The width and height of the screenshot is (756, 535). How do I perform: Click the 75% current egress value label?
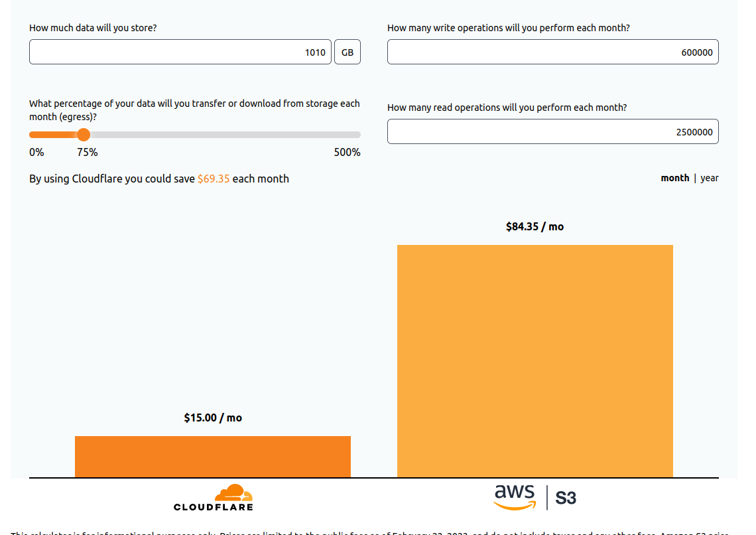tap(87, 152)
